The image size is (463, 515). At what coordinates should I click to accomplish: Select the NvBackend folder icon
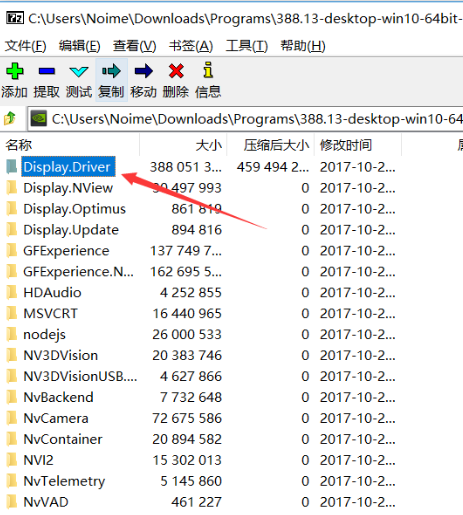pyautogui.click(x=12, y=397)
